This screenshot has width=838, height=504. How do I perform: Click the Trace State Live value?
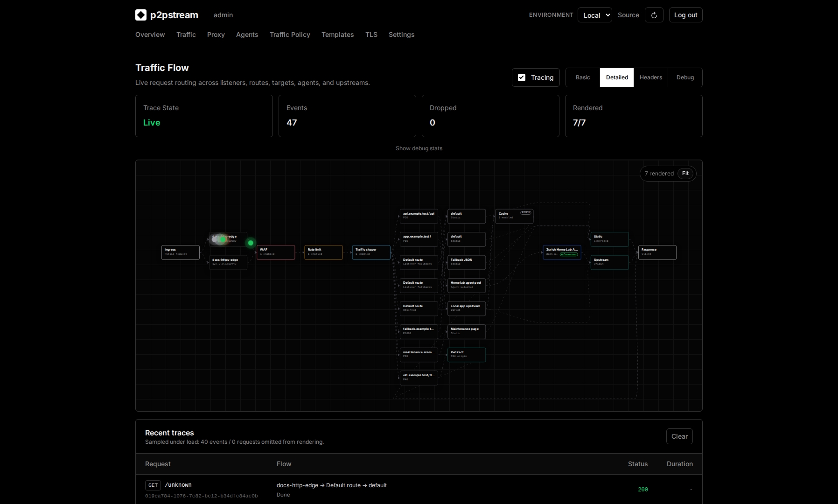(x=152, y=123)
